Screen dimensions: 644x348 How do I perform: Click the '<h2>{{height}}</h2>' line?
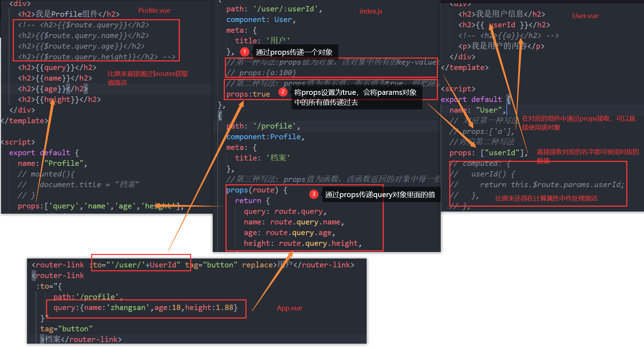(59, 99)
